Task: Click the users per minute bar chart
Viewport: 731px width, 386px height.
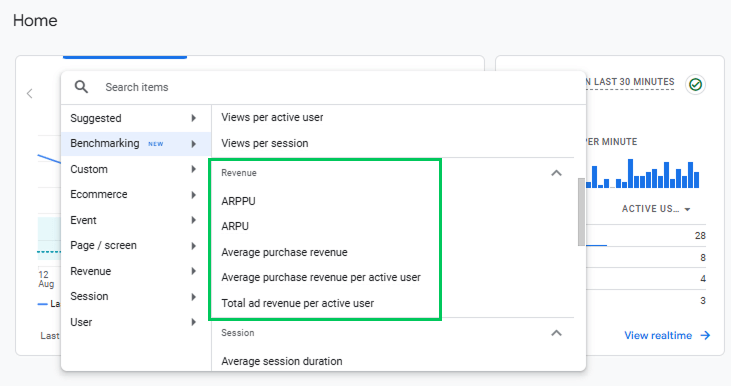Action: 642,174
